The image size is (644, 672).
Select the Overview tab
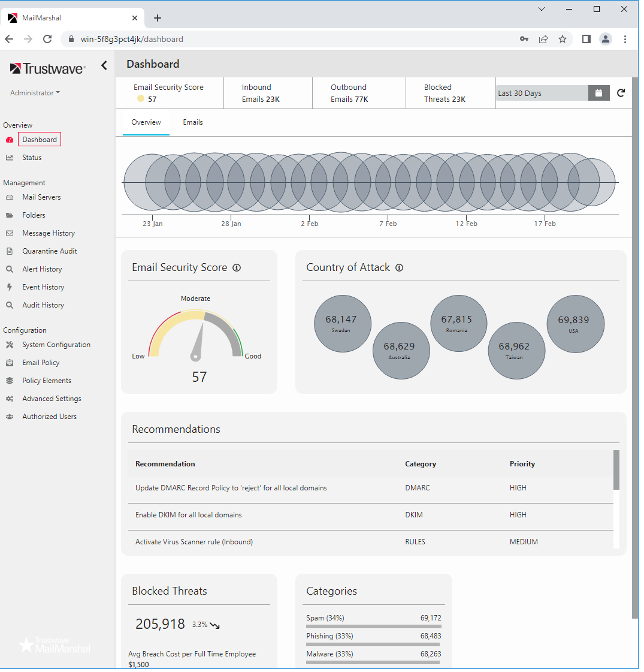pyautogui.click(x=146, y=122)
